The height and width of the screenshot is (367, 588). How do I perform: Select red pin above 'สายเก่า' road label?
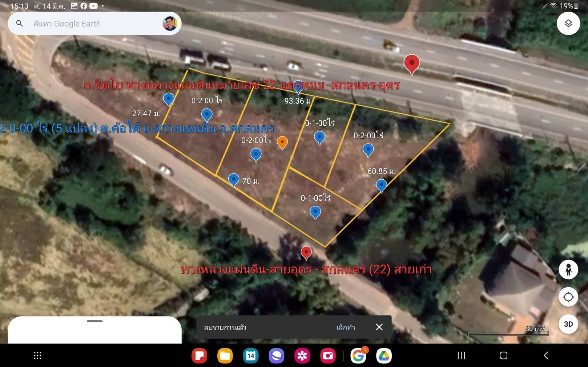pos(306,253)
